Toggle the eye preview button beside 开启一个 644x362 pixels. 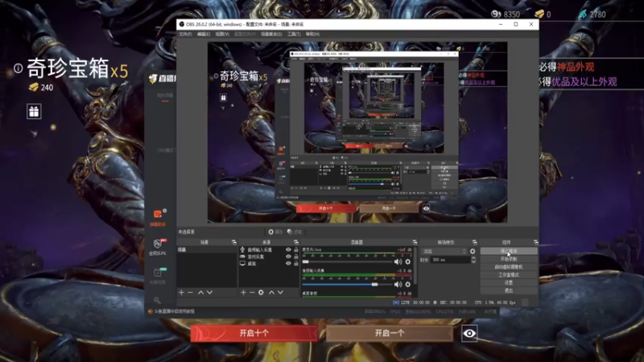(x=469, y=333)
